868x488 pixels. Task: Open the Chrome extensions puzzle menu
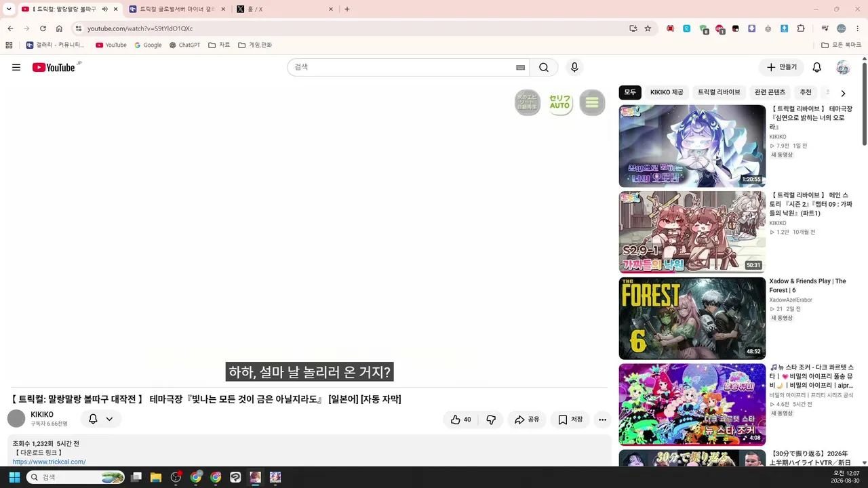click(801, 28)
